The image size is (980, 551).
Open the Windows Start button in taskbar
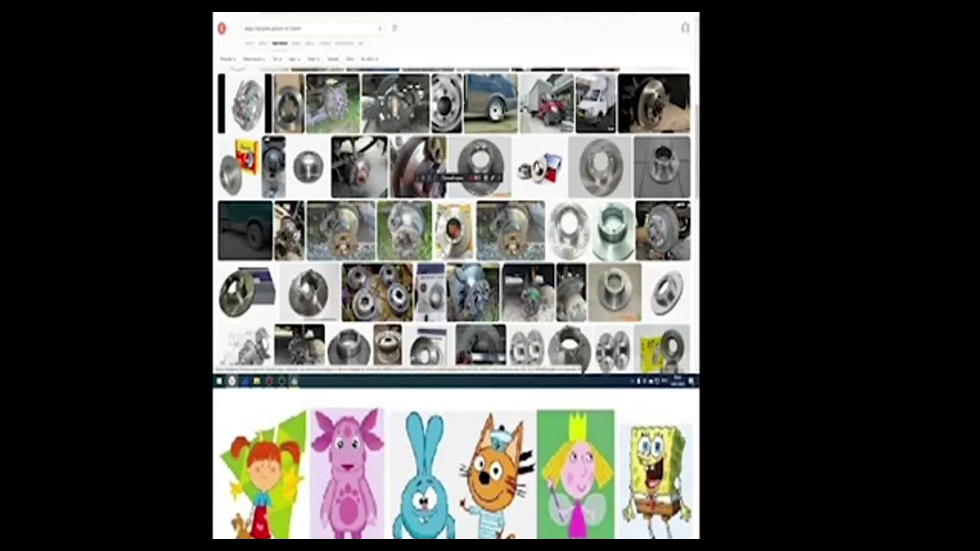click(x=219, y=381)
